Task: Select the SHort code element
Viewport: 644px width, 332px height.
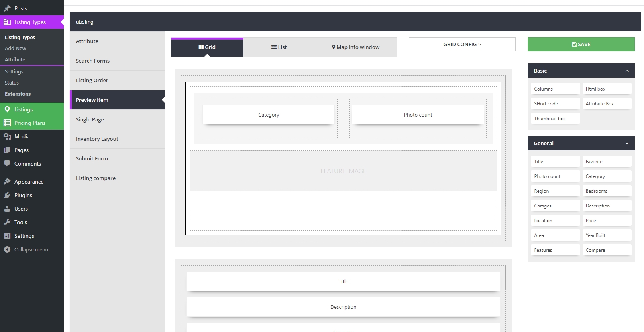Action: click(555, 104)
